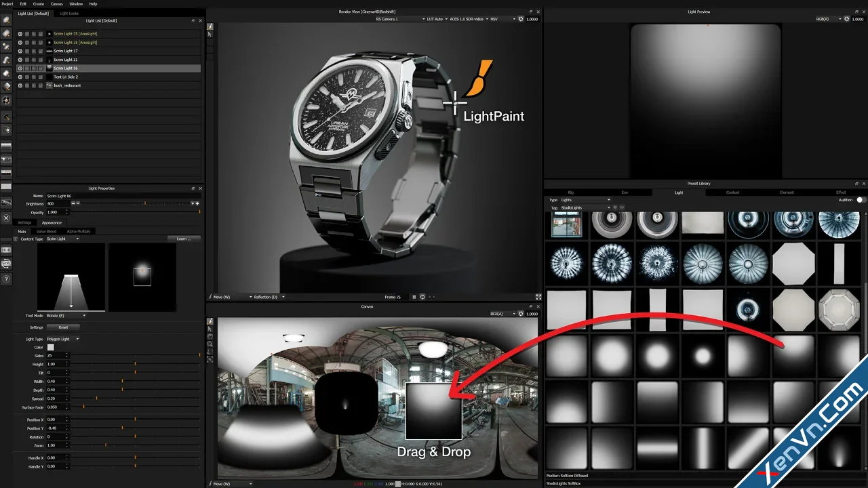Open Content Type Scrim Light dropdown

(62, 239)
